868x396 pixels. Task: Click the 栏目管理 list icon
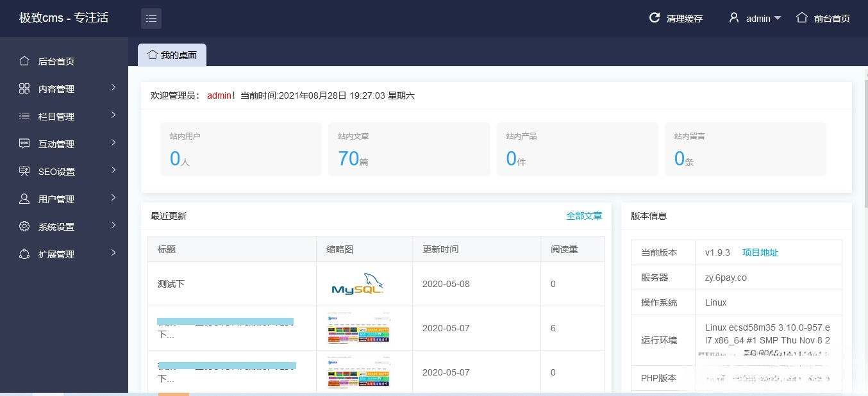(x=24, y=116)
